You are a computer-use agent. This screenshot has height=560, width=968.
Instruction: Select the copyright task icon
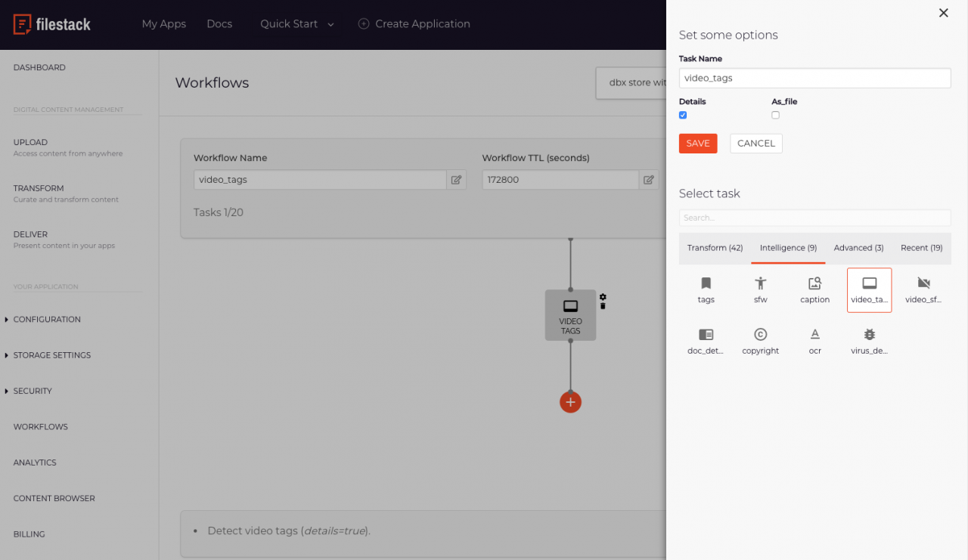coord(760,340)
